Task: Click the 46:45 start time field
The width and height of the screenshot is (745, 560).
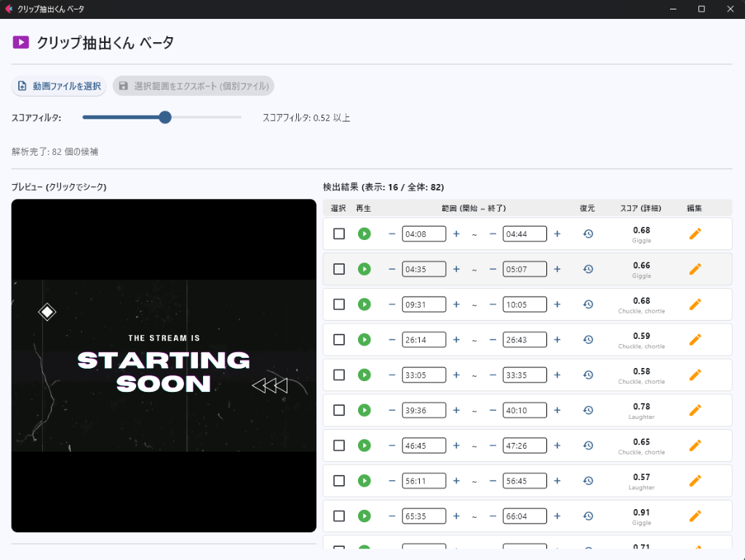Action: click(x=424, y=445)
